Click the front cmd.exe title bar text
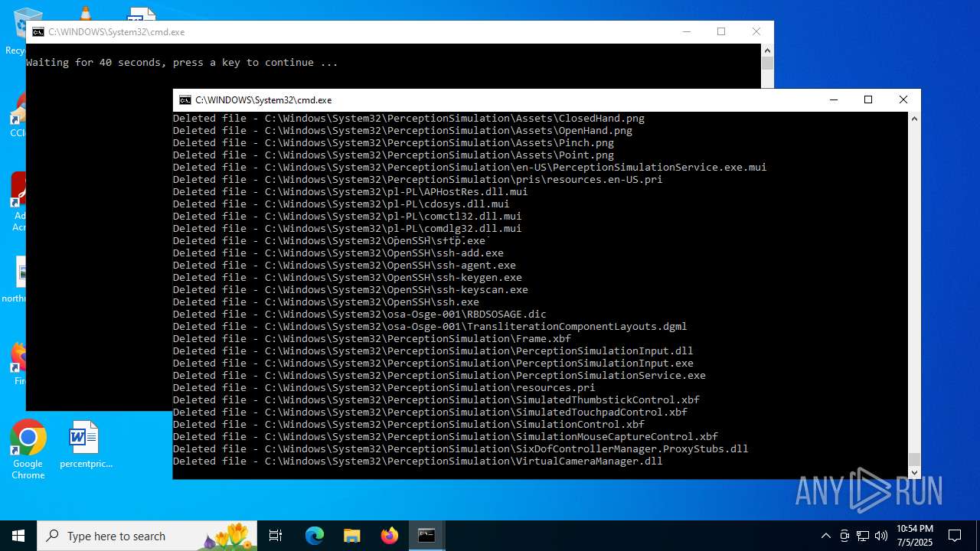The height and width of the screenshot is (551, 980). click(x=263, y=100)
